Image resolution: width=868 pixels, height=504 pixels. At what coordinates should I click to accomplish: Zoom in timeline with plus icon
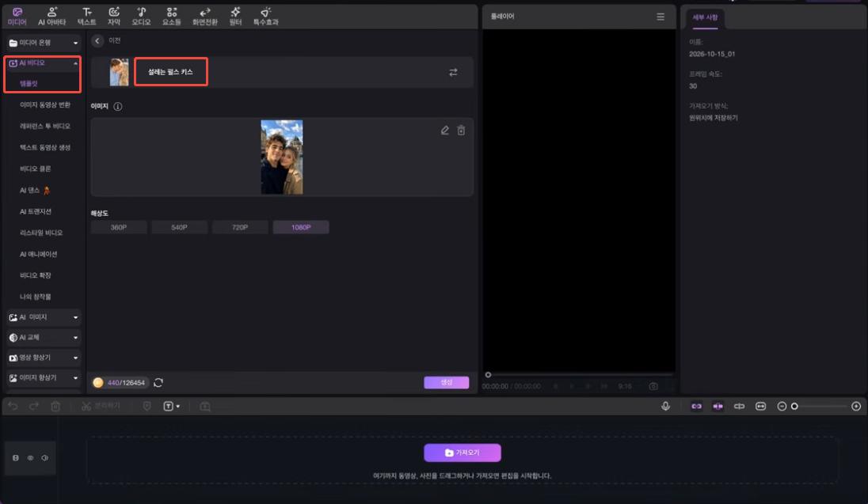click(856, 406)
